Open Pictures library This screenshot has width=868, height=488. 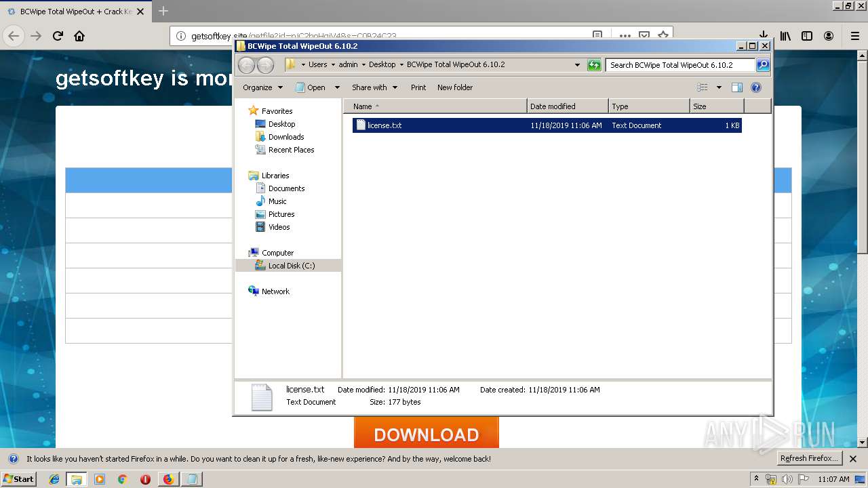(281, 214)
